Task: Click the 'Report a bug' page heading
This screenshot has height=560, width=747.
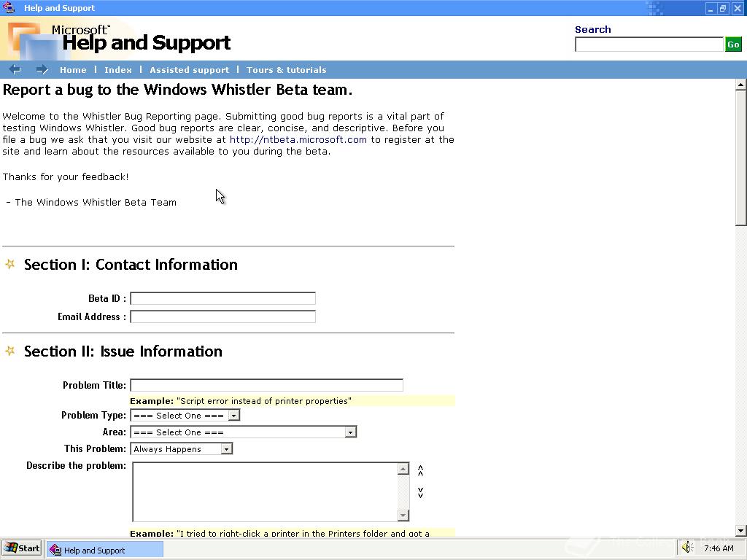Action: pyautogui.click(x=177, y=90)
